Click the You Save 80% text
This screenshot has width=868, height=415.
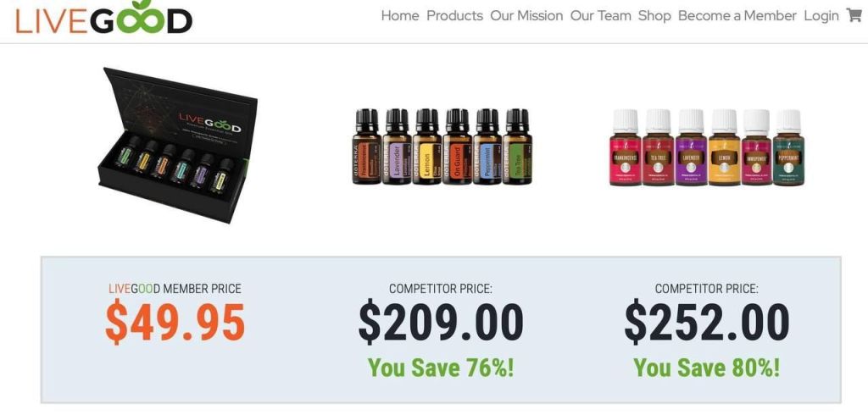707,368
